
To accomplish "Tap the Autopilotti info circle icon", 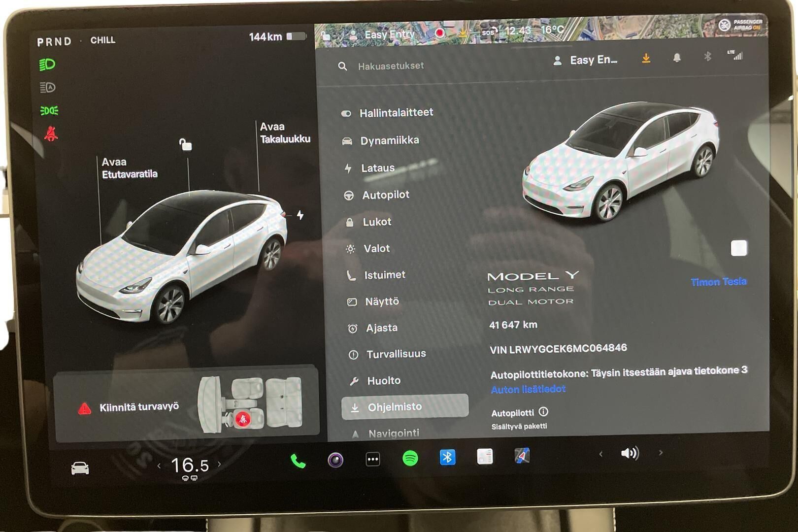I will tap(543, 411).
